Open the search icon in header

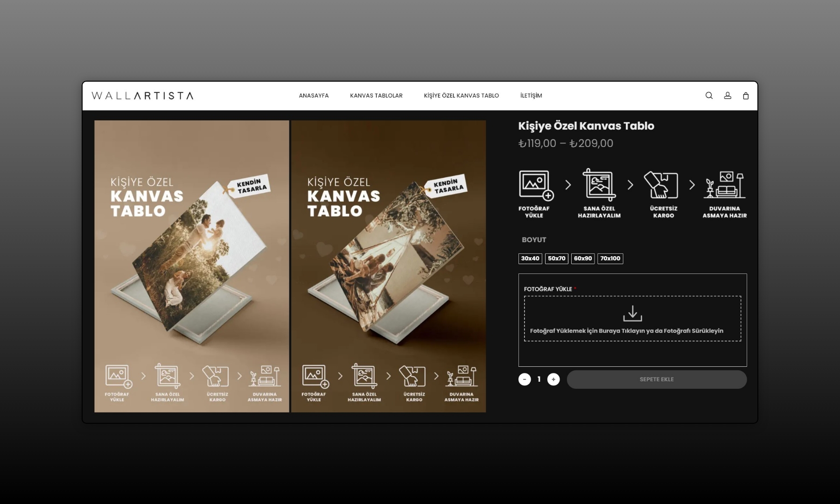[709, 96]
